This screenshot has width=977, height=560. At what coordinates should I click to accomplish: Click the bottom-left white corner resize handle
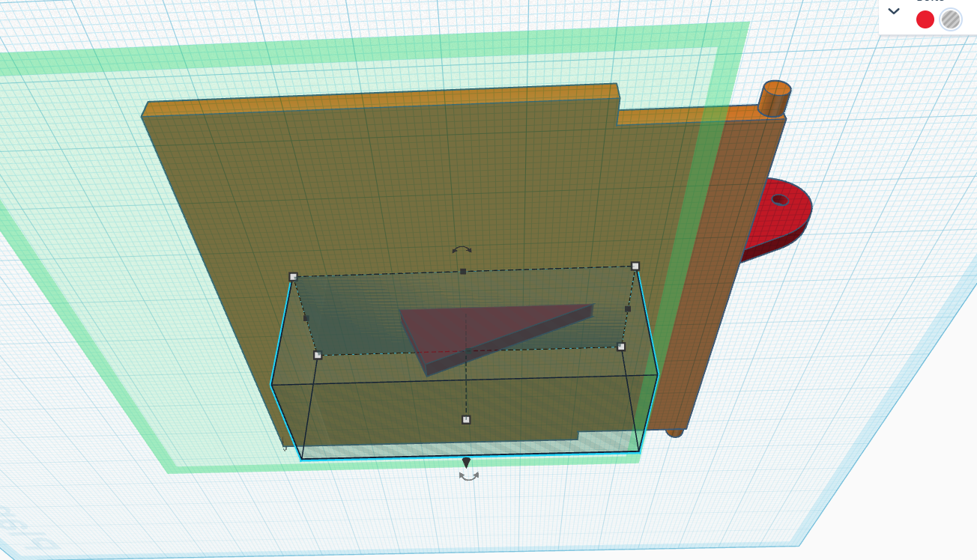[x=318, y=355]
